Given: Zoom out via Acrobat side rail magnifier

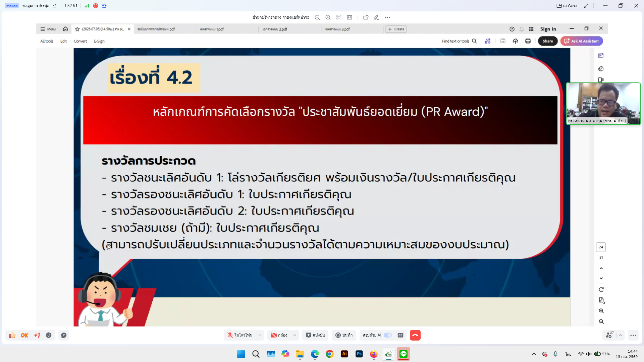Looking at the screenshot, I should [x=601, y=321].
